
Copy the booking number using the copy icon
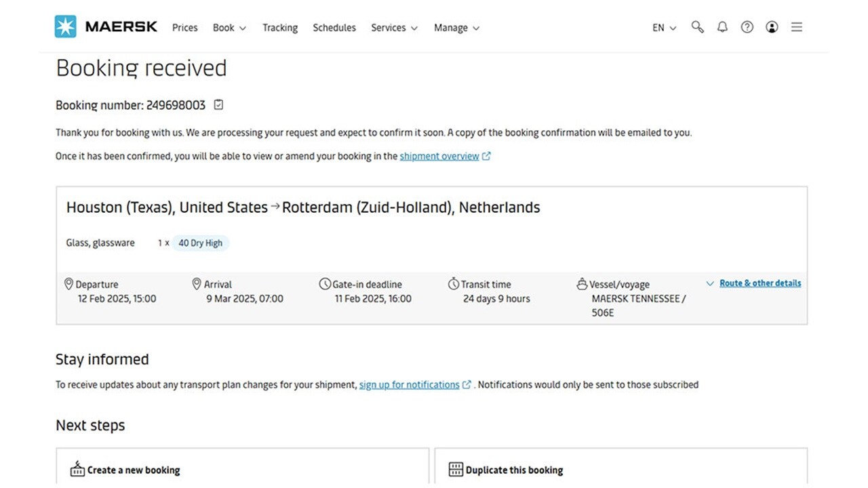[x=218, y=104]
